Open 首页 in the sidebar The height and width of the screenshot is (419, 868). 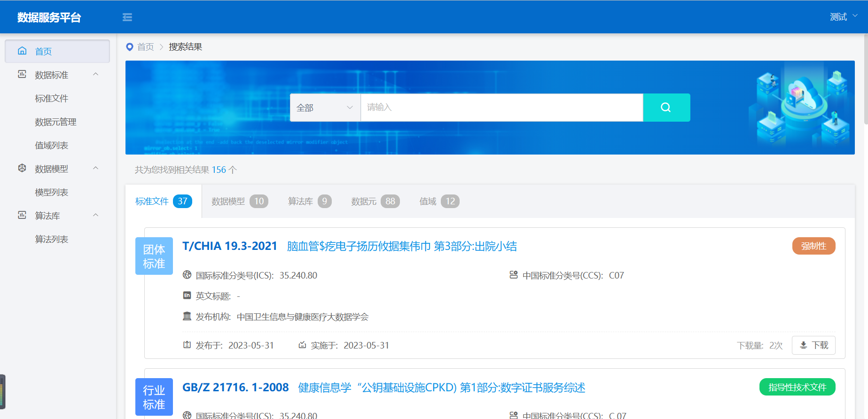pyautogui.click(x=57, y=51)
